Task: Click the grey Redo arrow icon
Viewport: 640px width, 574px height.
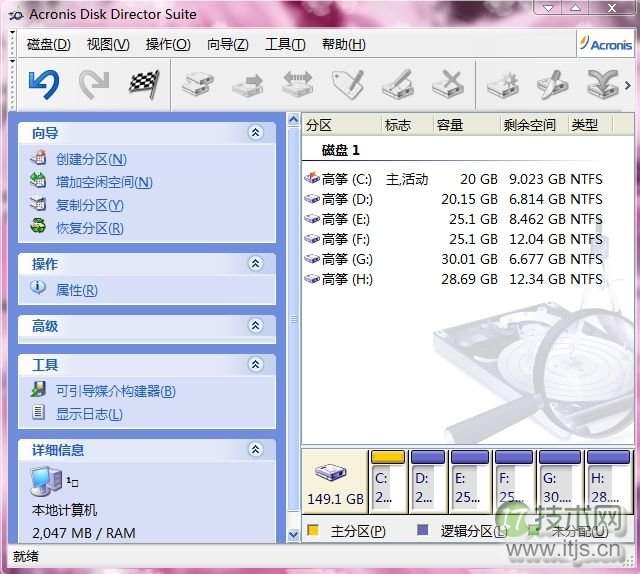Action: tap(94, 85)
